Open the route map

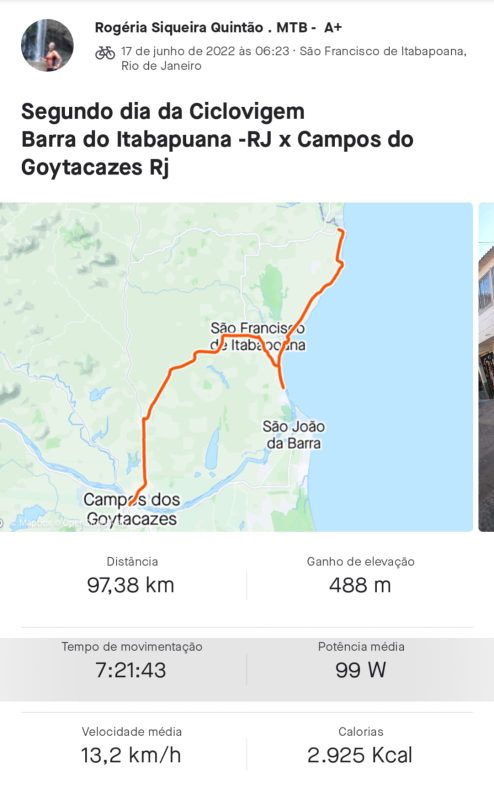click(236, 367)
